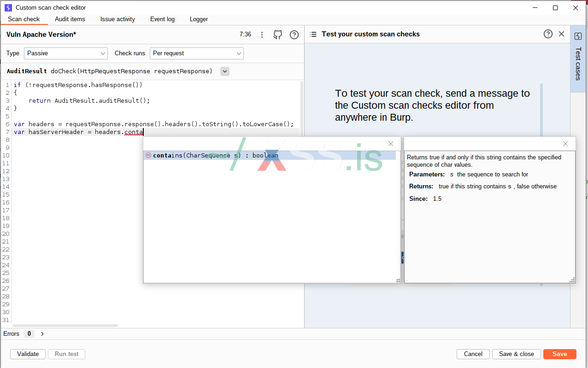Open the kebab menu next to Vuln Apache Version
The width and height of the screenshot is (588, 368).
[x=262, y=35]
